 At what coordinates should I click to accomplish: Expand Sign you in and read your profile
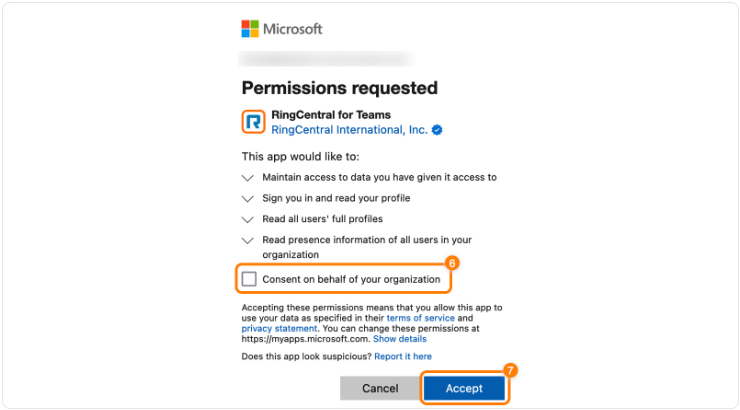coord(248,198)
